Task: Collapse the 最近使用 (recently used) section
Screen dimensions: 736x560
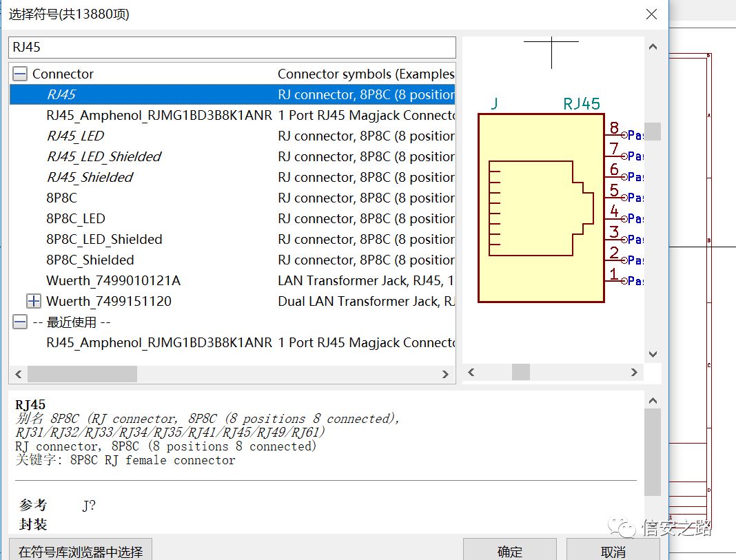Action: pos(20,322)
